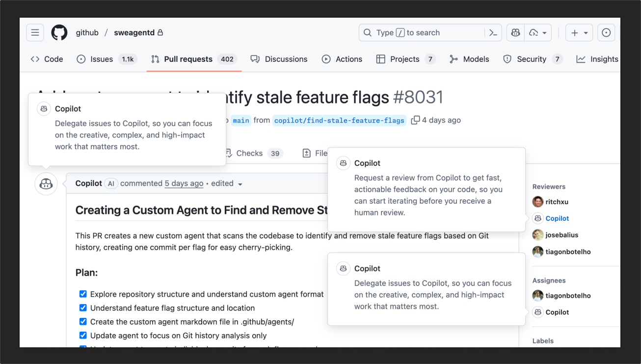Click the private lock icon beside sweagentd
This screenshot has width=641, height=364.
pyautogui.click(x=160, y=33)
